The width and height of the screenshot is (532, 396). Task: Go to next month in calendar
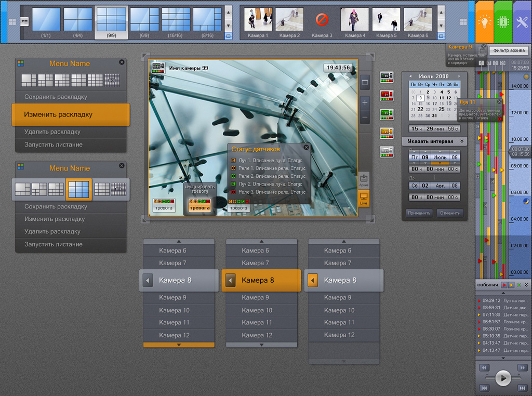pyautogui.click(x=459, y=76)
